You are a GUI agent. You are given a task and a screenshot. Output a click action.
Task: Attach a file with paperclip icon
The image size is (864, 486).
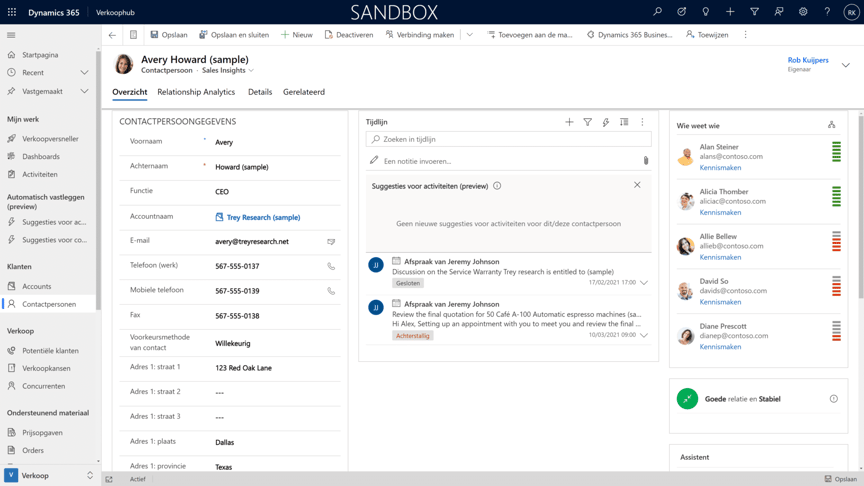(645, 161)
